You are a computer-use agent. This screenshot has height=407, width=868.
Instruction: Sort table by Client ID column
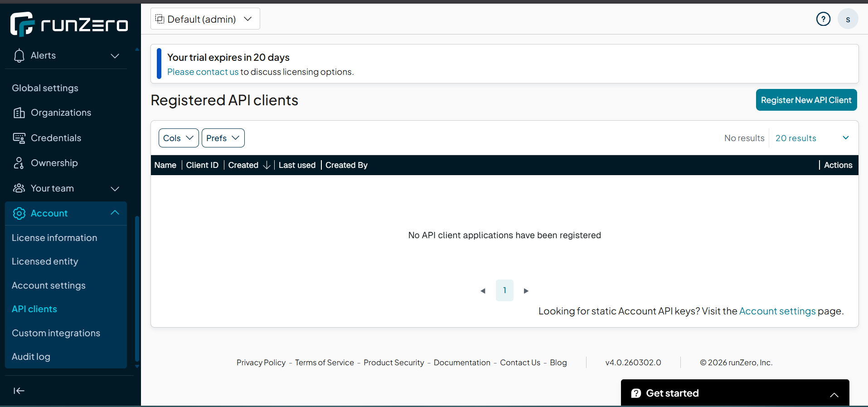tap(202, 165)
